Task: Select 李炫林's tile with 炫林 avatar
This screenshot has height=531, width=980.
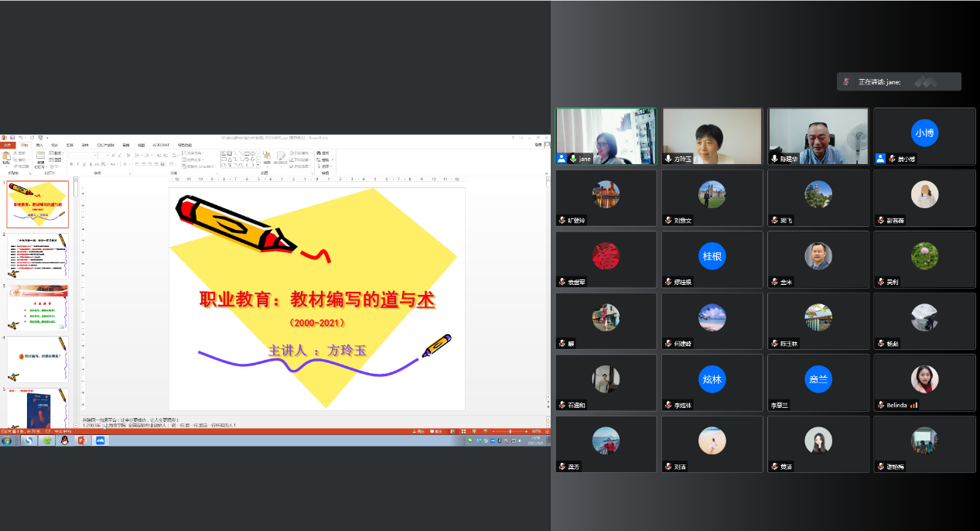Action: [x=712, y=383]
